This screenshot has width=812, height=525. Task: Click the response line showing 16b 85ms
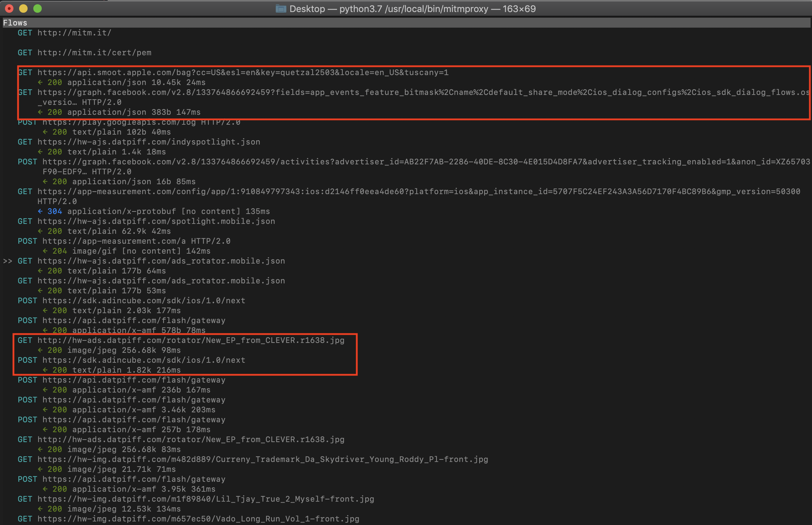coord(119,182)
